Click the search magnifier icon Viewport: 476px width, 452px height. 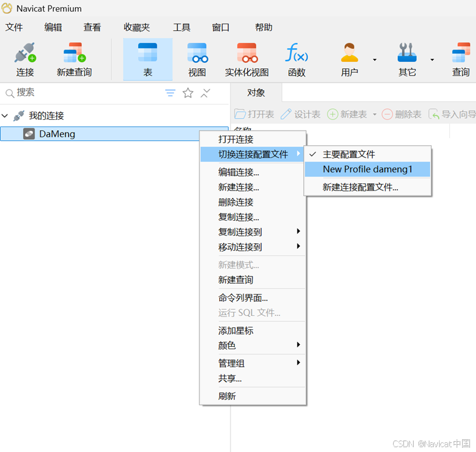click(10, 93)
